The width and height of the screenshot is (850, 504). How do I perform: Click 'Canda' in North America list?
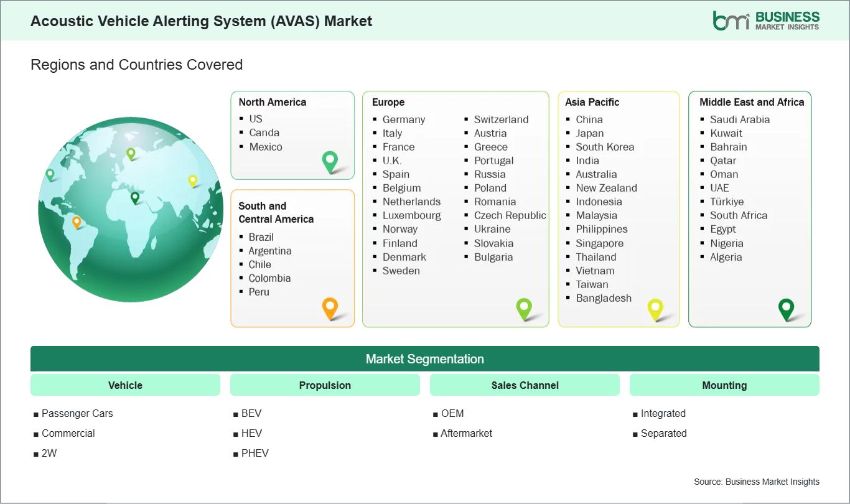click(264, 133)
